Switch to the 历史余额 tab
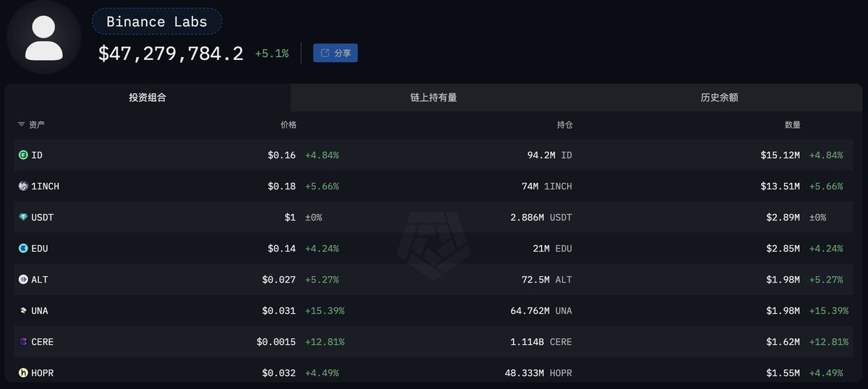The height and width of the screenshot is (389, 868). pyautogui.click(x=719, y=97)
